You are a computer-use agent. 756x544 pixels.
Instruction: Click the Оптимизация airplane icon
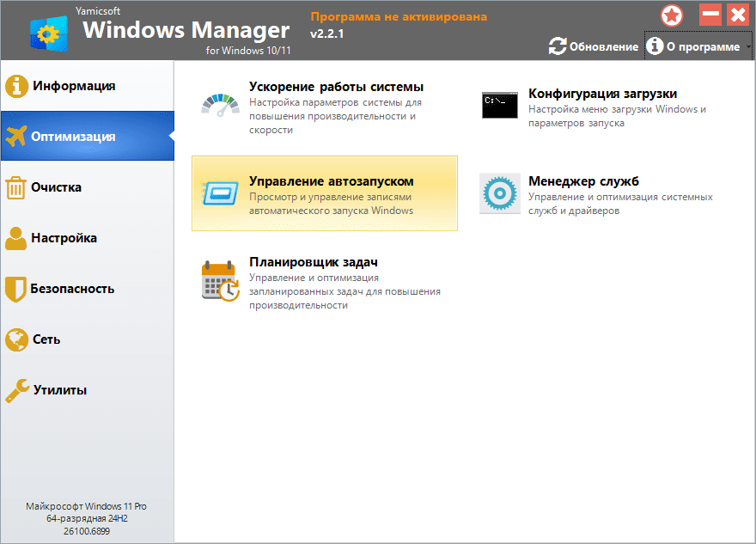[x=16, y=136]
